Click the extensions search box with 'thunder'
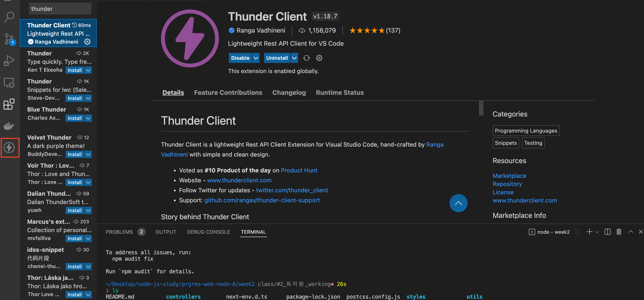 pos(60,9)
